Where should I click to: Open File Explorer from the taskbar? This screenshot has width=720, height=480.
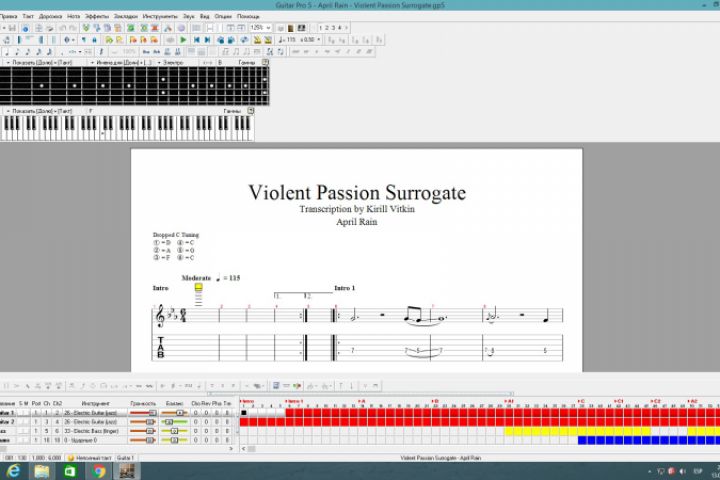pos(41,471)
